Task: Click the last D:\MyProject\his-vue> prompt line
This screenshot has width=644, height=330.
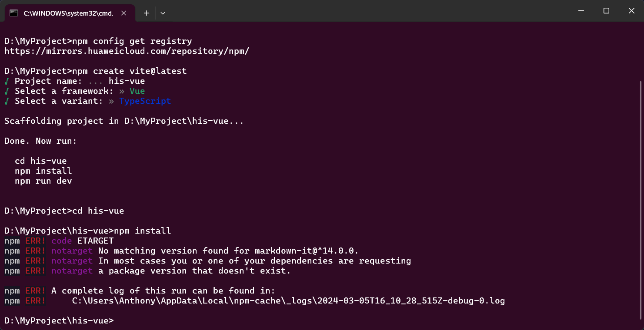Action: tap(59, 320)
